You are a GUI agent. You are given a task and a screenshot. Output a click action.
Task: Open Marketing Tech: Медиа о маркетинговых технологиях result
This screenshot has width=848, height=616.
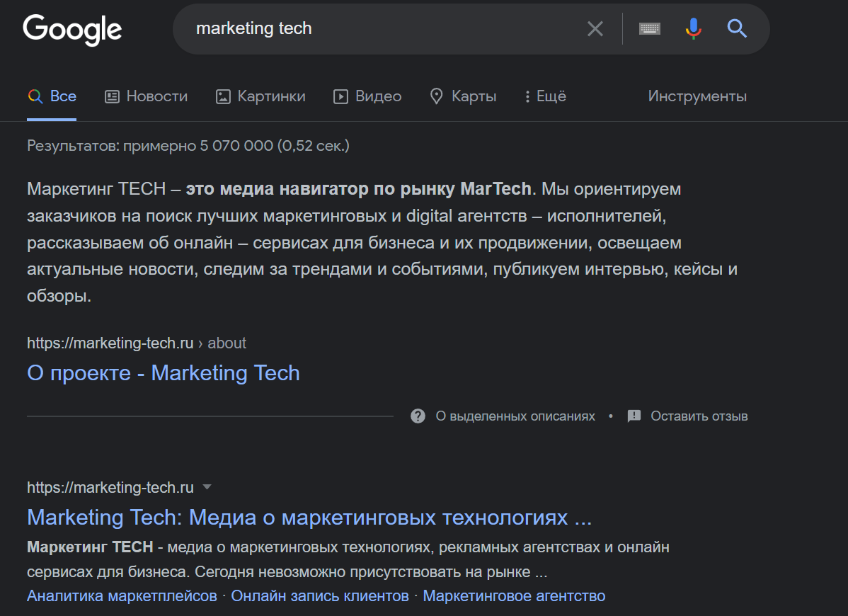coord(309,518)
